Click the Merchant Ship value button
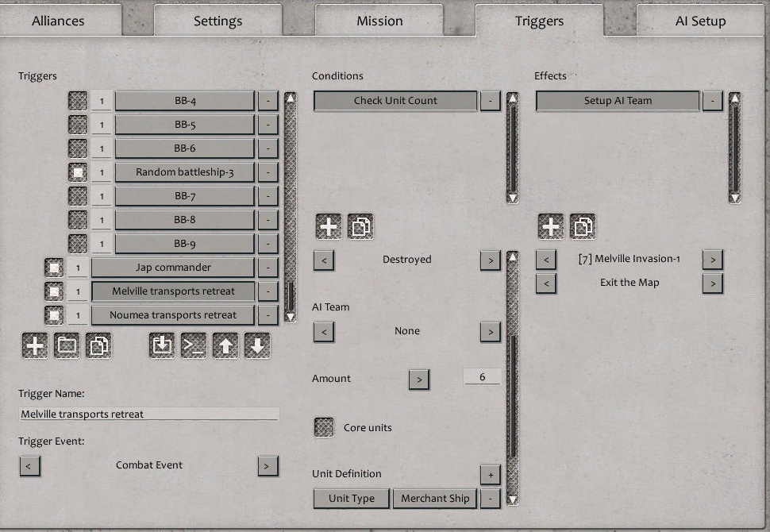Image resolution: width=770 pixels, height=532 pixels. [x=435, y=499]
